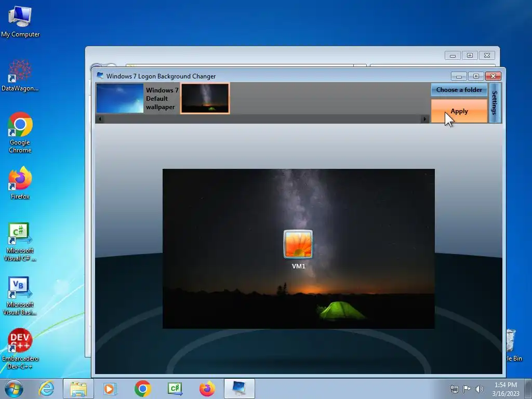This screenshot has height=399, width=532.
Task: Maximize the background Explorer window
Action: [470, 55]
